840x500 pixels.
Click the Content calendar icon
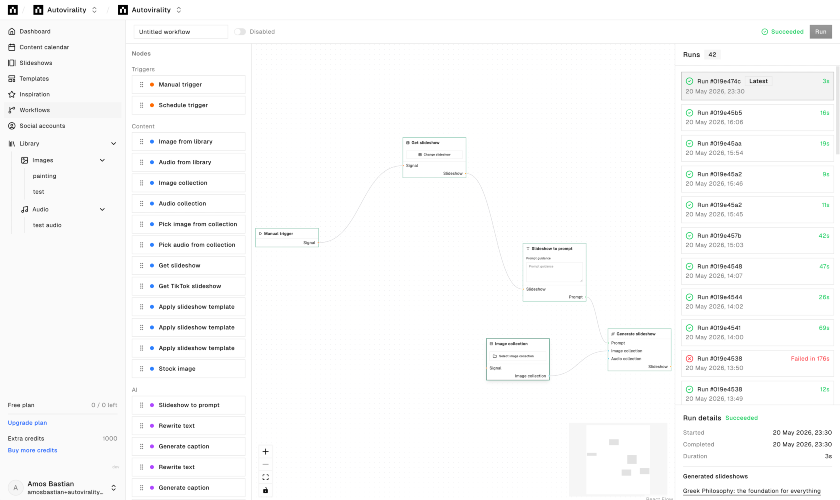coord(12,47)
